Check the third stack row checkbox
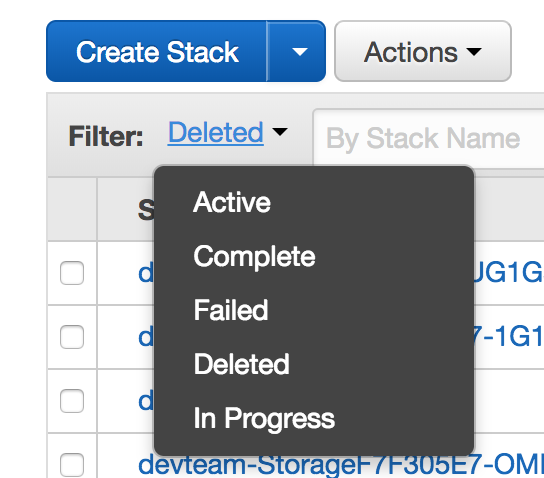Viewport: 544px width, 478px height. [x=72, y=401]
